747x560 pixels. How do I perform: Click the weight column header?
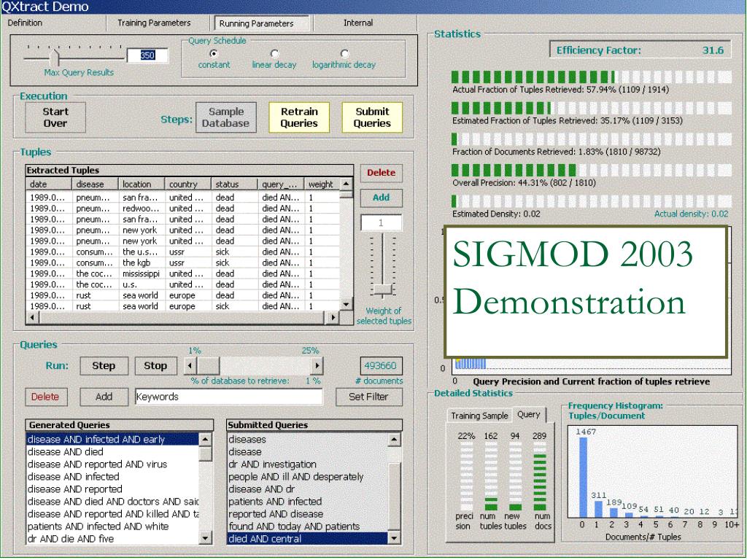pos(322,184)
